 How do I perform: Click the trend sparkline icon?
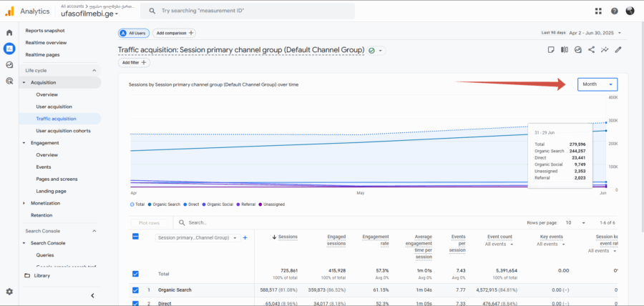click(x=605, y=49)
